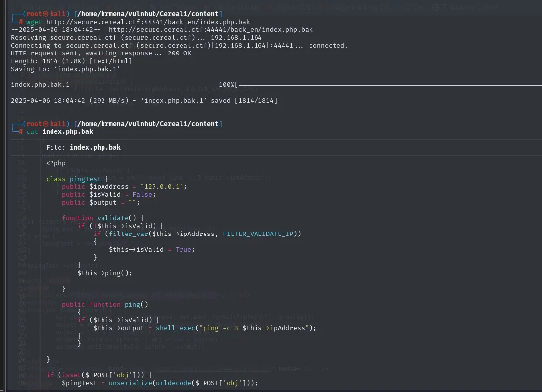Click 'index.php.bak' after the cat command
Screen dimensions: 542x392
[68, 131]
